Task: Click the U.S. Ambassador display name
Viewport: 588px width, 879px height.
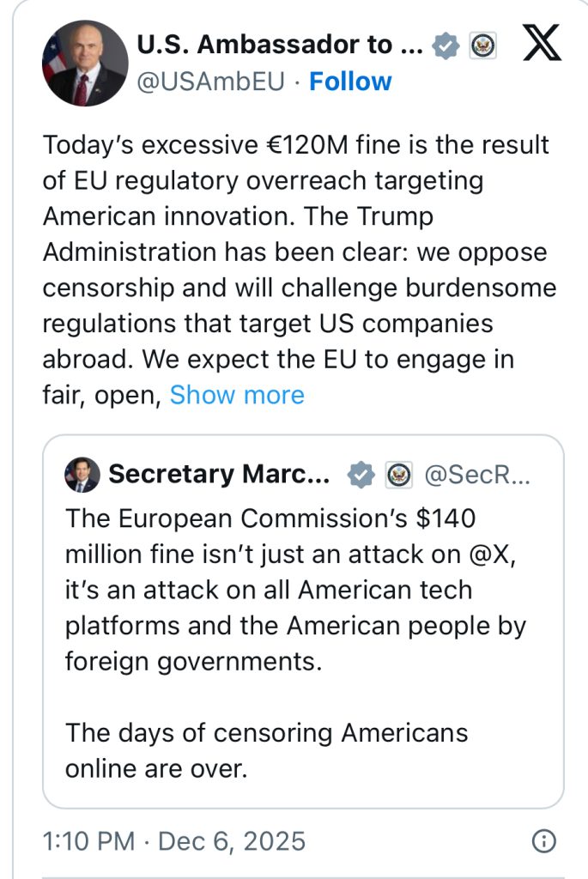Action: (279, 45)
